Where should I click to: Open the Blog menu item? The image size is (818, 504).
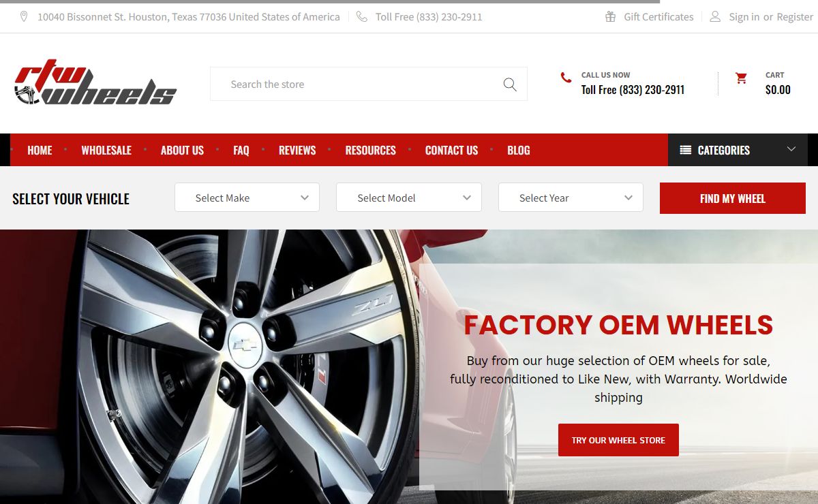[518, 151]
